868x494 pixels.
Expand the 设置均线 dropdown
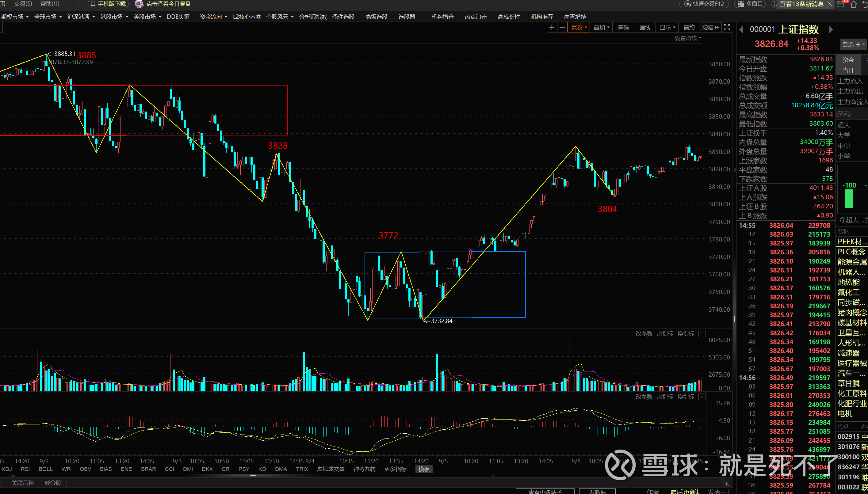pyautogui.click(x=687, y=38)
